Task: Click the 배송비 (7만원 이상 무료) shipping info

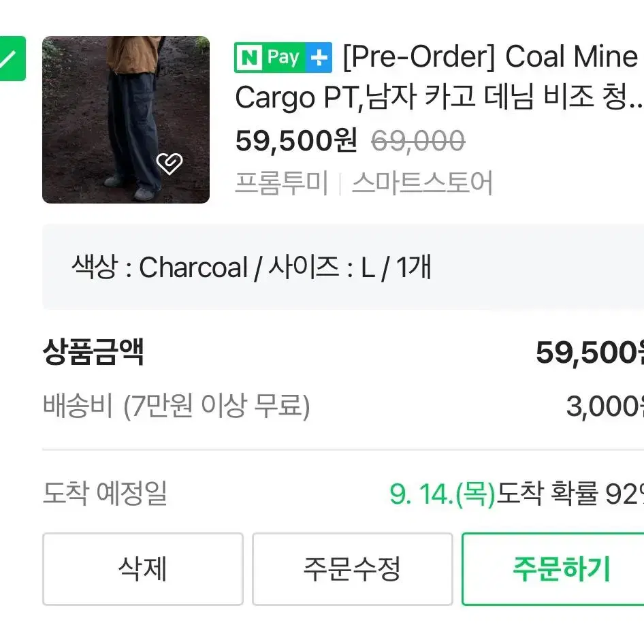Action: [176, 406]
